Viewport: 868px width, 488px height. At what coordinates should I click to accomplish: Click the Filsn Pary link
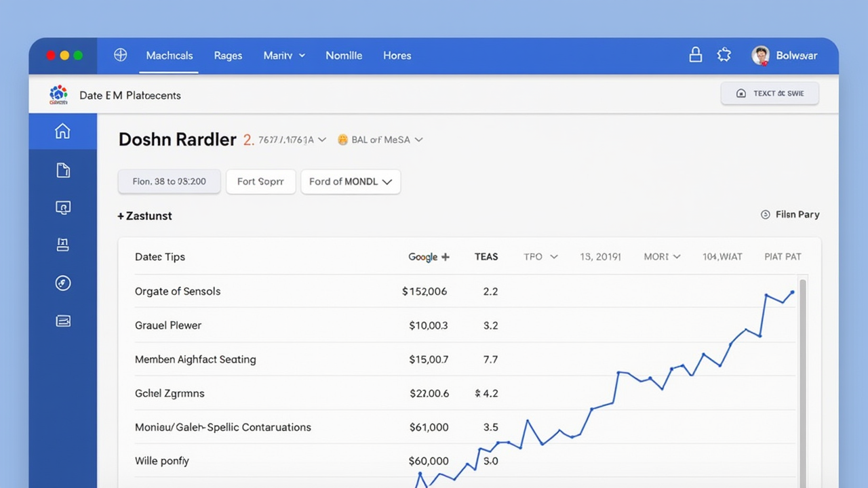tap(797, 215)
